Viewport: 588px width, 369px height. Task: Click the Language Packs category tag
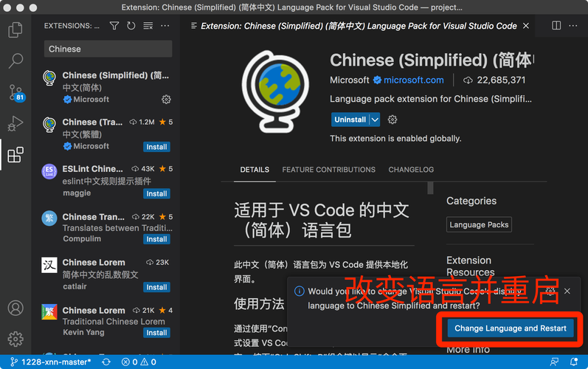[x=479, y=224]
